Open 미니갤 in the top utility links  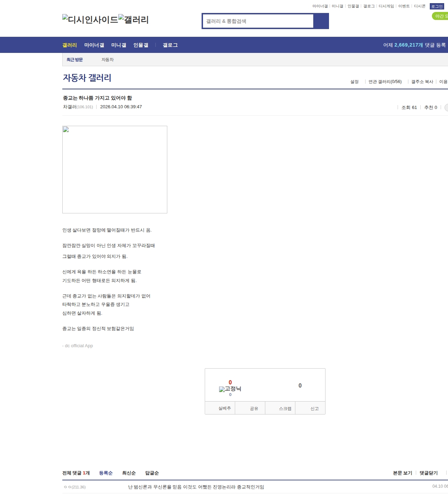337,6
